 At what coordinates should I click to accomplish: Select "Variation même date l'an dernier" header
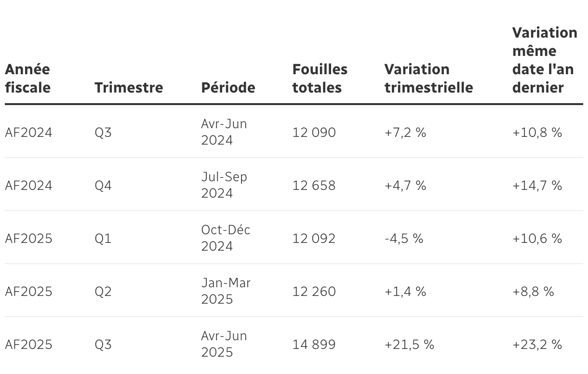(x=544, y=60)
